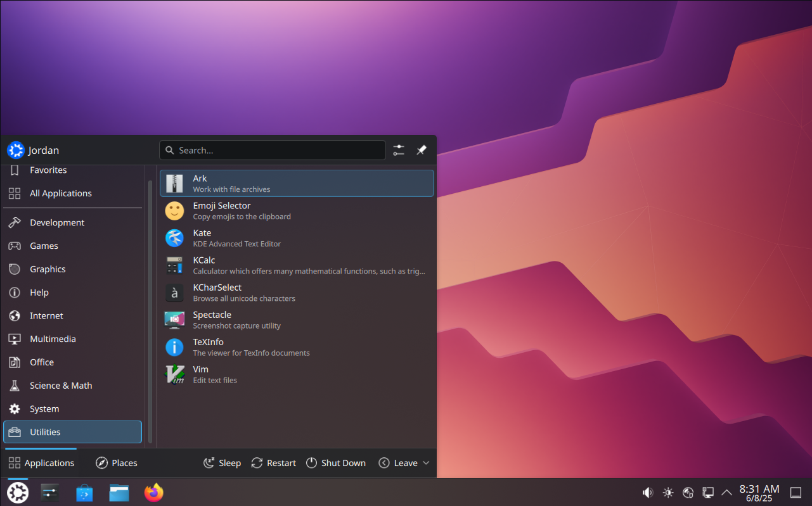Click the network globe tray icon
Viewport: 812px width, 506px height.
coord(688,492)
